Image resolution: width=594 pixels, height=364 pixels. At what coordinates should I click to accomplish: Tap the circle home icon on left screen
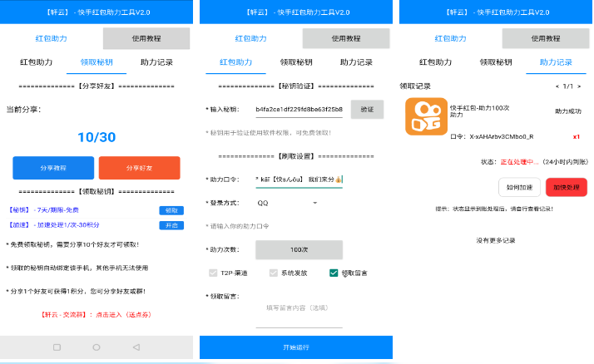[97, 347]
